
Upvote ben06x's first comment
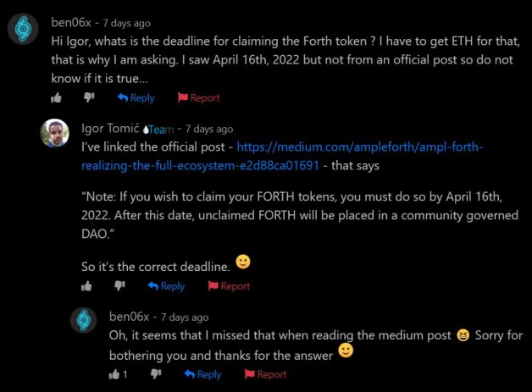(56, 97)
